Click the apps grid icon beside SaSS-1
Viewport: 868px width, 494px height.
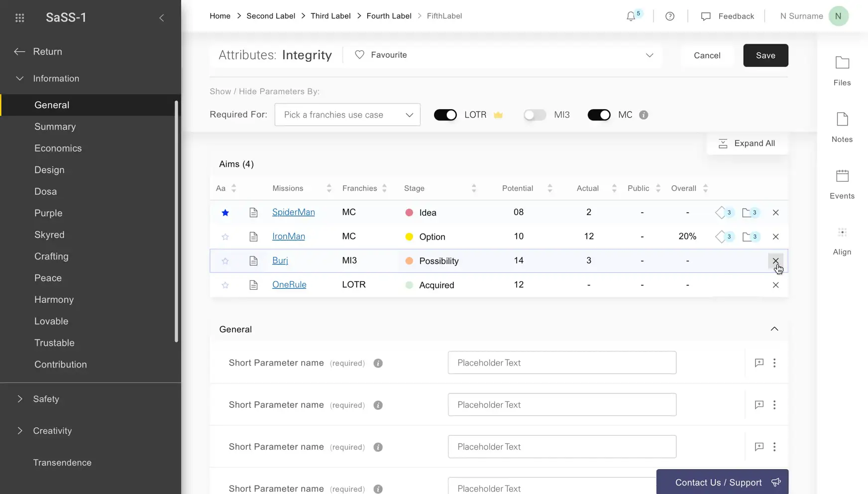point(20,17)
